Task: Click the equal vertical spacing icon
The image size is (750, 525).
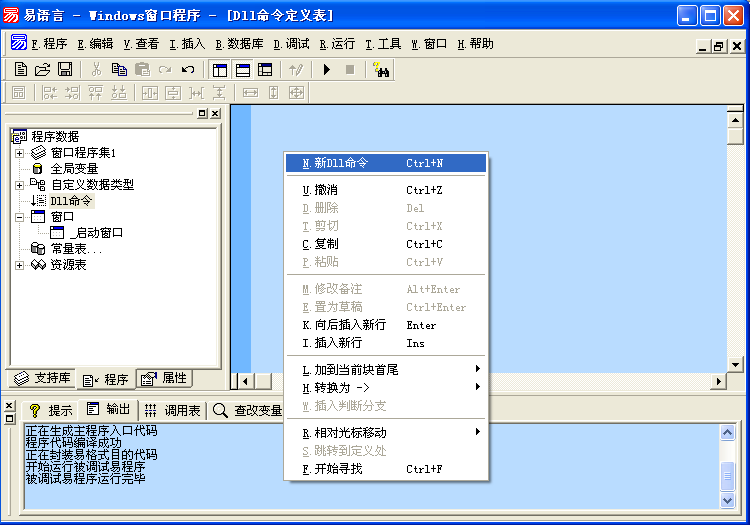Action: [219, 92]
